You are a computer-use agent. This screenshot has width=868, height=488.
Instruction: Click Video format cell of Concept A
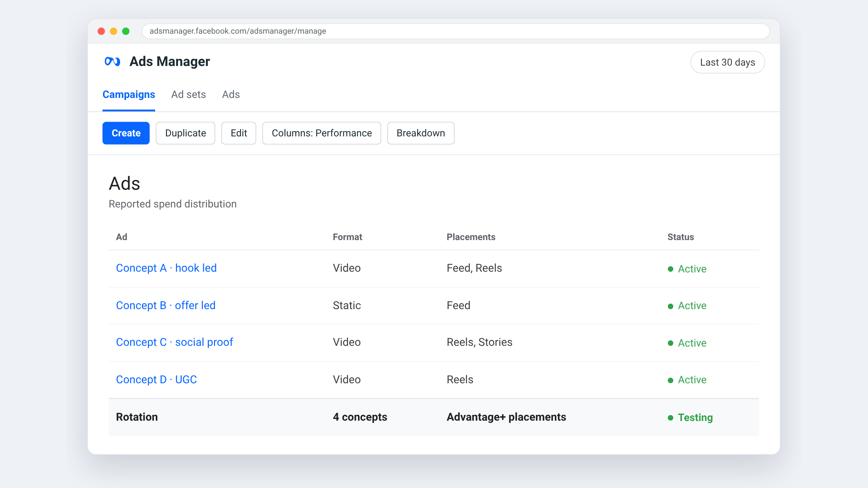tap(347, 268)
